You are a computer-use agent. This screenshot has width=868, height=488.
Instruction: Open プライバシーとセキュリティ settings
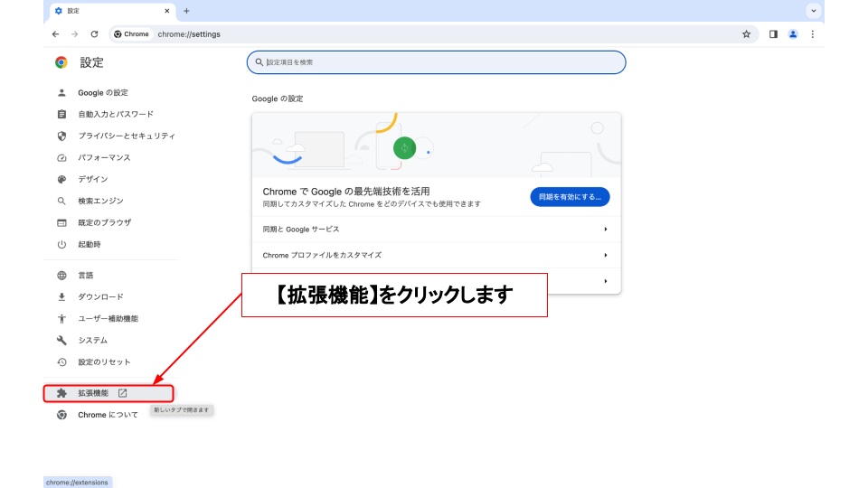click(126, 136)
